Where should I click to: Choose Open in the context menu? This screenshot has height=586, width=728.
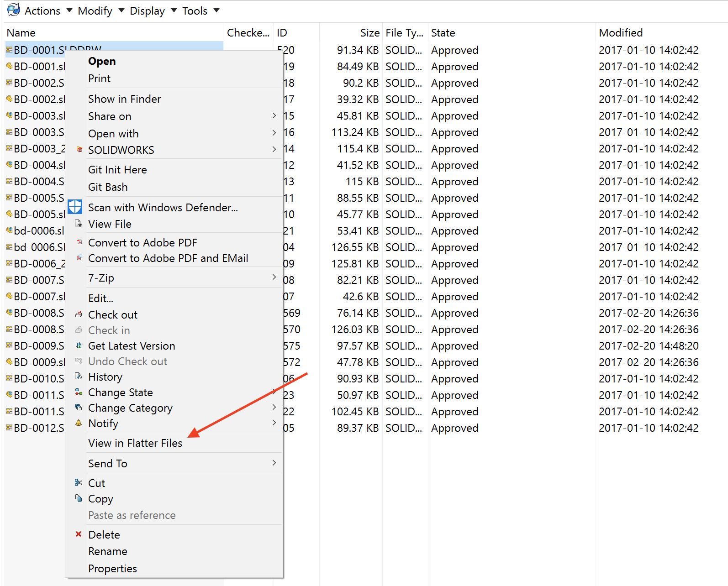click(x=102, y=61)
